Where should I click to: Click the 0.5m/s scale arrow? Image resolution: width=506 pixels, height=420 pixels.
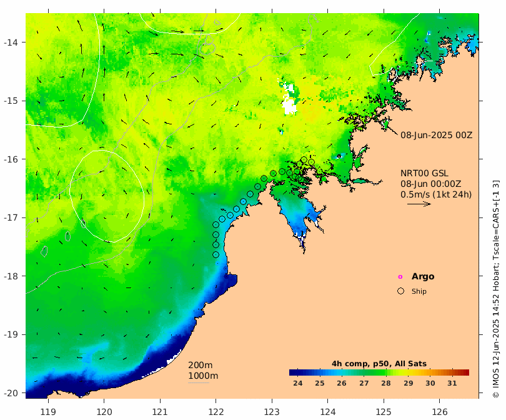419,204
